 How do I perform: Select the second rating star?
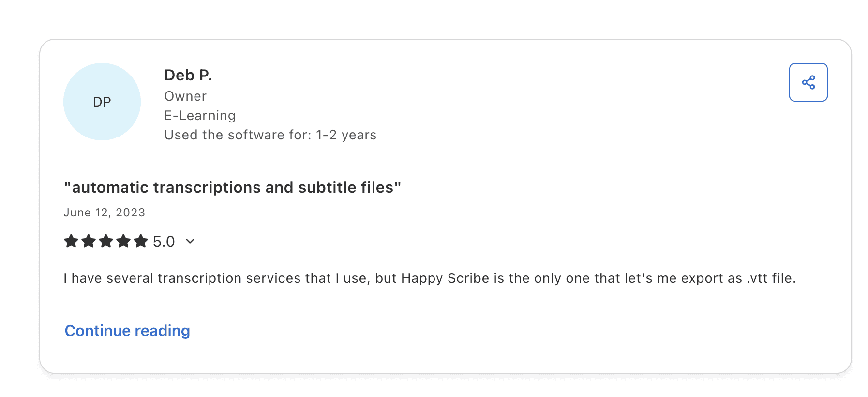tap(89, 241)
